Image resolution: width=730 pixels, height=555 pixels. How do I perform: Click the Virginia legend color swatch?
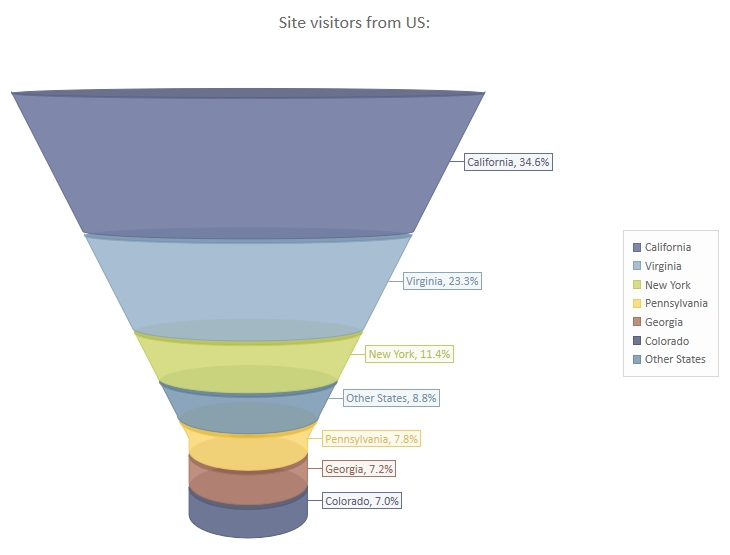tap(636, 266)
